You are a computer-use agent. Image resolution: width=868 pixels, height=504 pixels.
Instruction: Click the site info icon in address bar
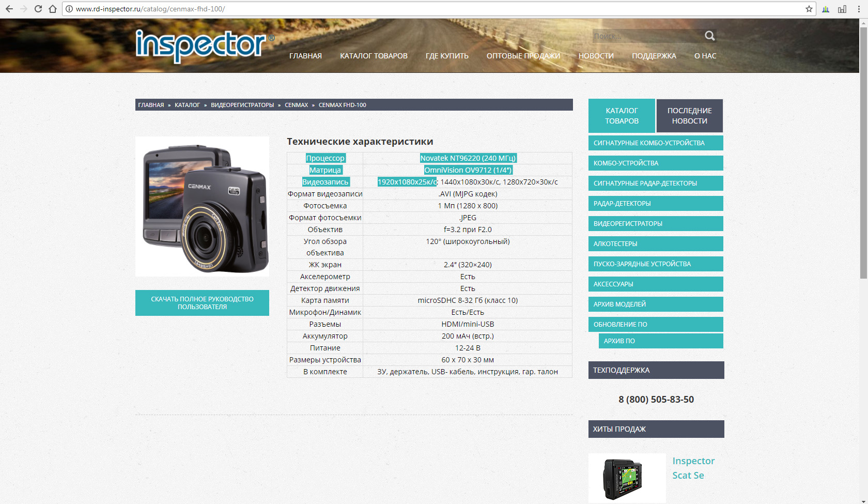tap(69, 9)
